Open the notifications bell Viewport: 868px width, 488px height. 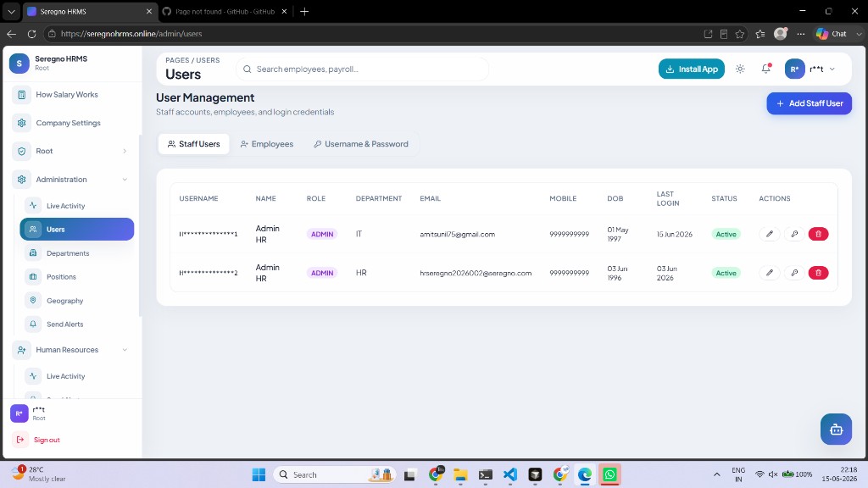point(766,69)
